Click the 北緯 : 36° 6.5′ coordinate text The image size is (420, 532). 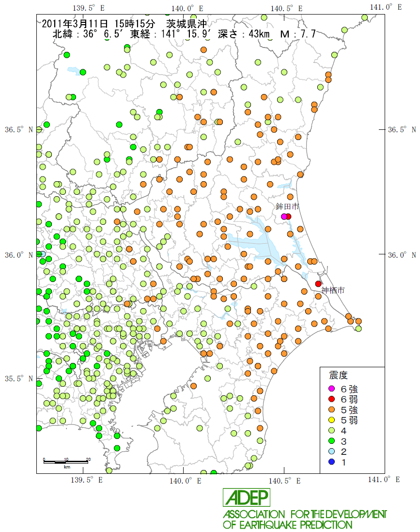(x=89, y=34)
